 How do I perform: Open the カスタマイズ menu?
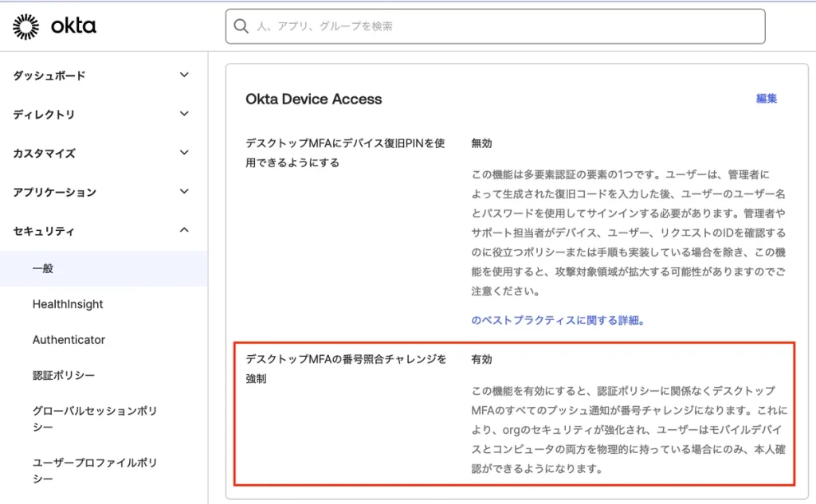pyautogui.click(x=44, y=153)
